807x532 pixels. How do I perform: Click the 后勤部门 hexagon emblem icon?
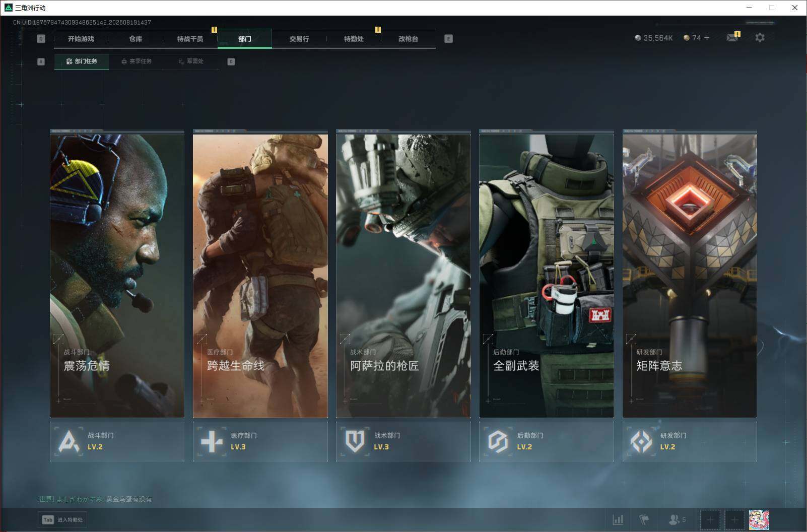point(498,442)
